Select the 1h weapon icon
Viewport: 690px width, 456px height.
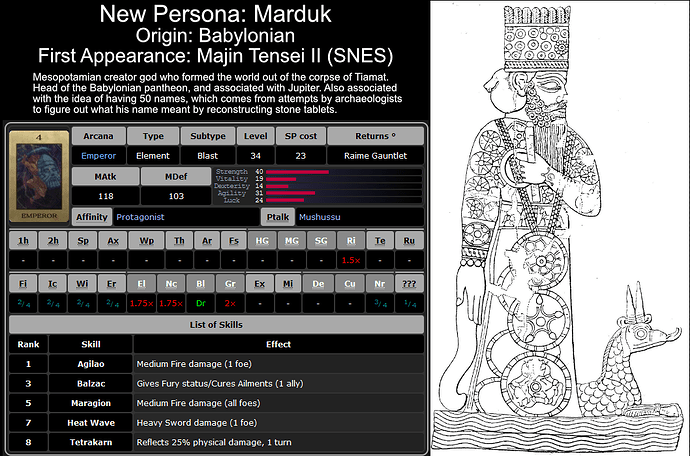pos(23,241)
